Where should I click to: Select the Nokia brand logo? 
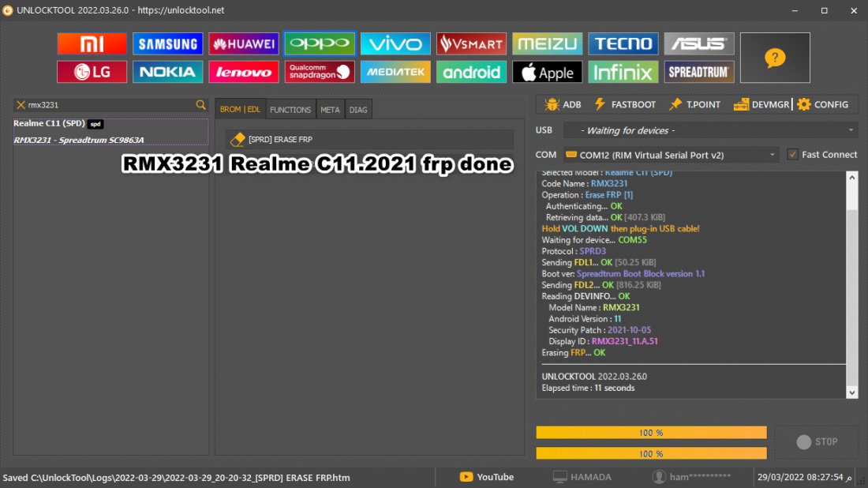(168, 72)
